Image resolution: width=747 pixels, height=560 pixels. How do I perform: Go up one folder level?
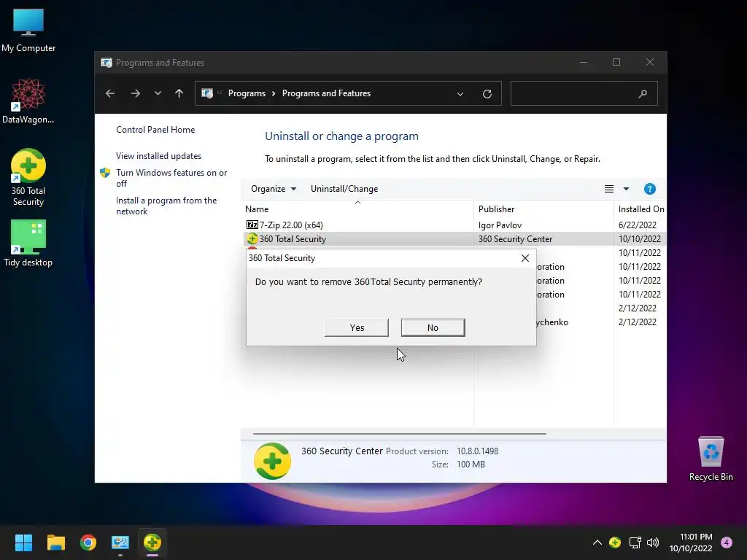179,93
